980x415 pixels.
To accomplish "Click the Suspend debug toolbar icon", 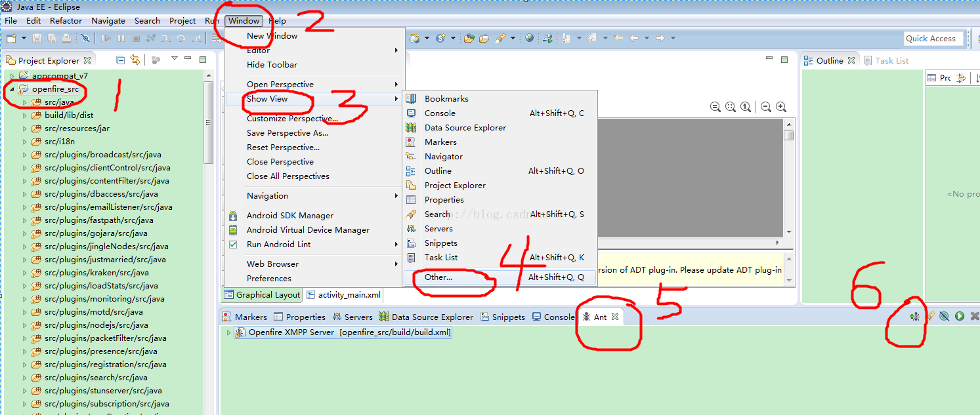I will point(121,39).
